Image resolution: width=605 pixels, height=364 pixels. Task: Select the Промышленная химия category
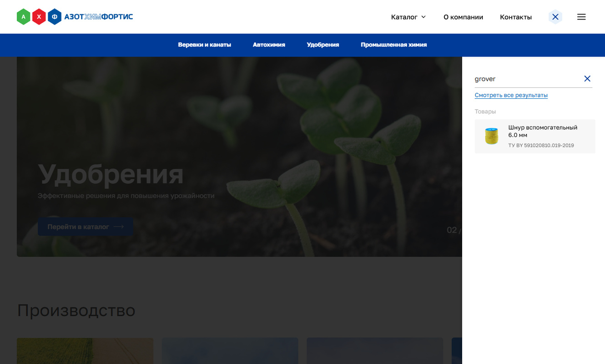point(394,45)
